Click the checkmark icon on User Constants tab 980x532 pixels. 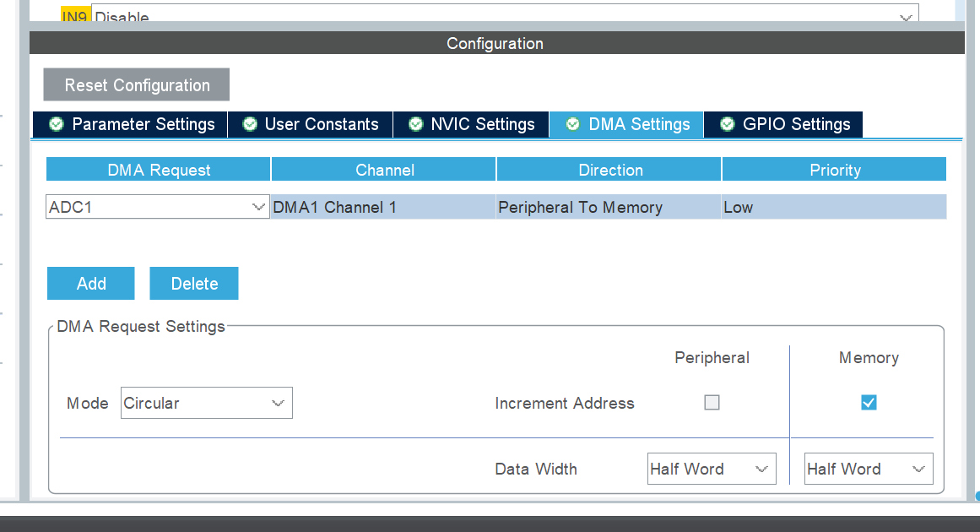pyautogui.click(x=250, y=124)
